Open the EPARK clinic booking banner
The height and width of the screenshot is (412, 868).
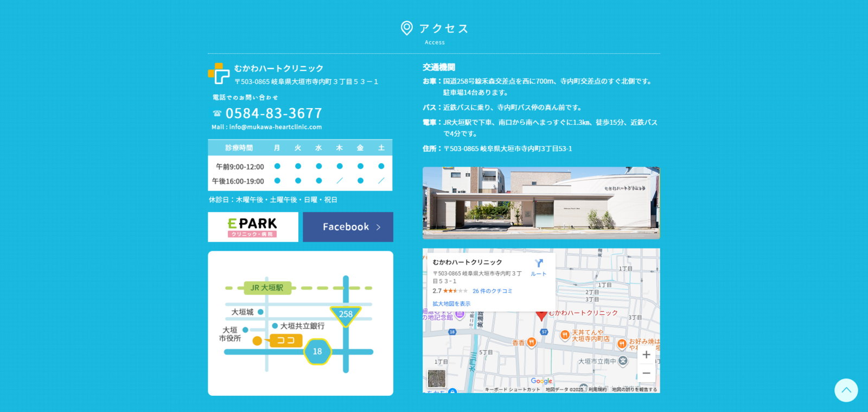tap(253, 227)
